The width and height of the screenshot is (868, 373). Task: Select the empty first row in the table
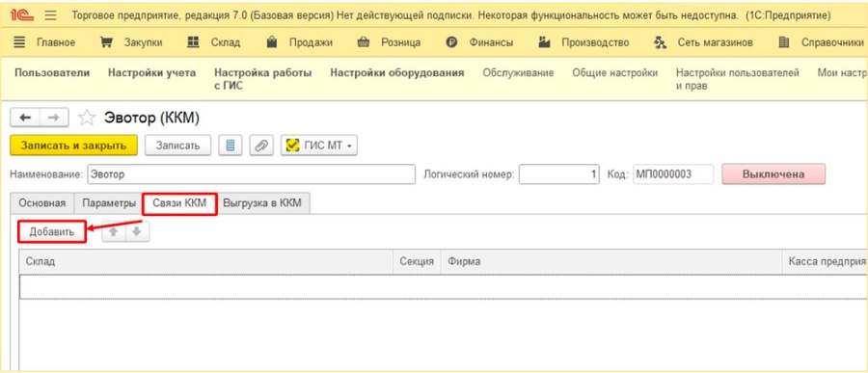pos(444,286)
